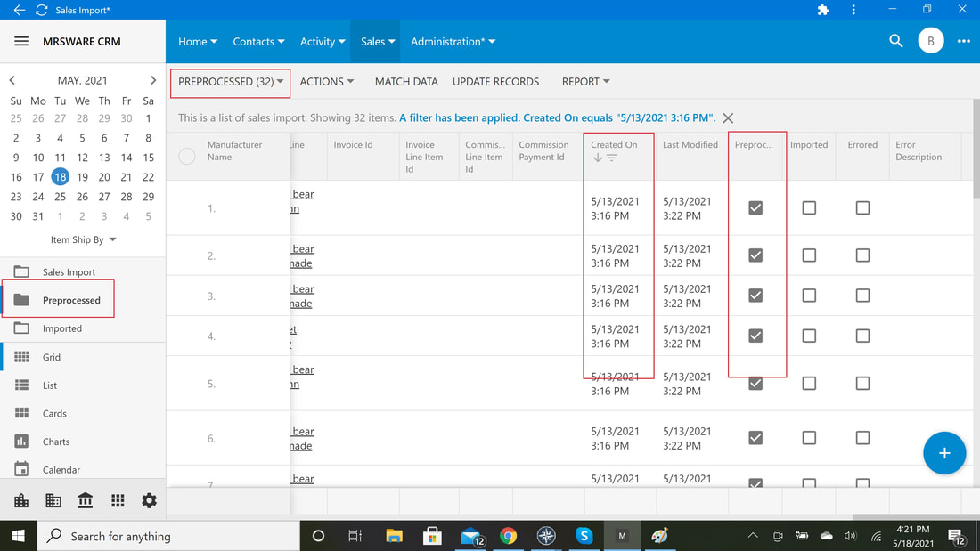Open the extensions puzzle icon
980x551 pixels.
tap(823, 10)
